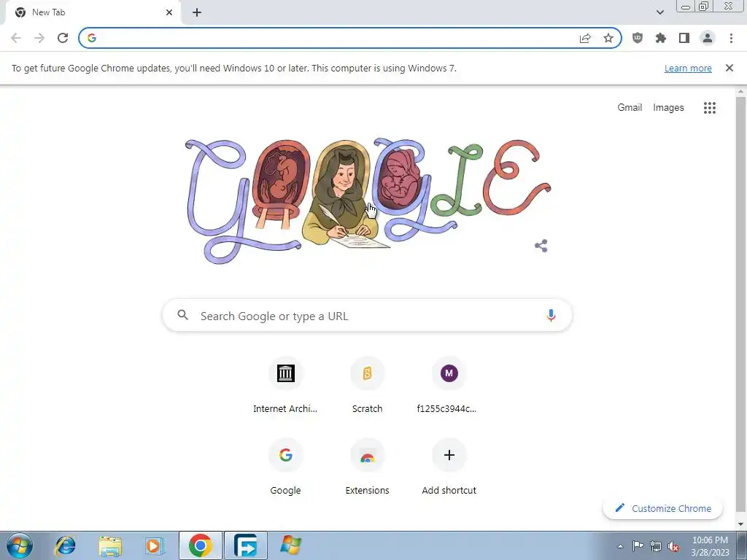Click the Learn more link

coord(688,68)
